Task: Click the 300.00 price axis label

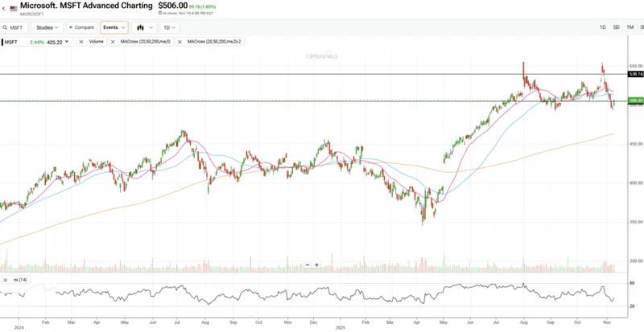Action: coord(635,261)
